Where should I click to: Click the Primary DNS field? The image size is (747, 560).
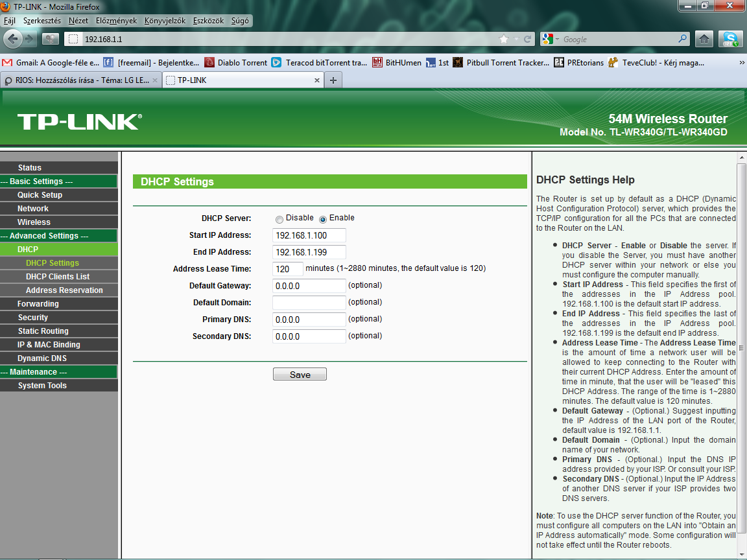[309, 320]
